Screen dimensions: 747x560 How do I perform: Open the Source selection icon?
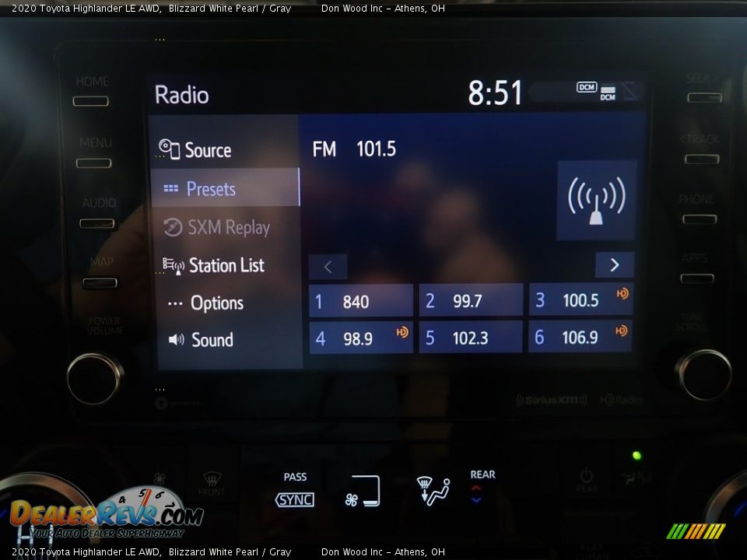click(x=169, y=149)
